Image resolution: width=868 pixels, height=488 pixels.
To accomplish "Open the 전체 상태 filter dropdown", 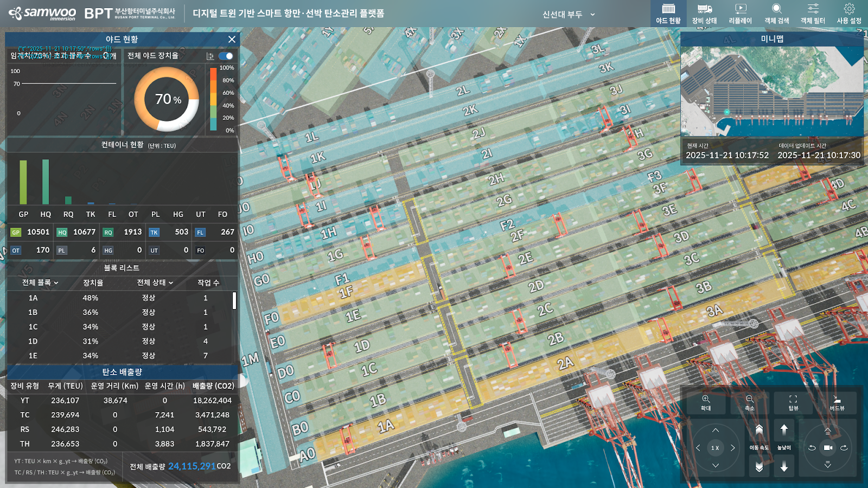I will pos(155,282).
